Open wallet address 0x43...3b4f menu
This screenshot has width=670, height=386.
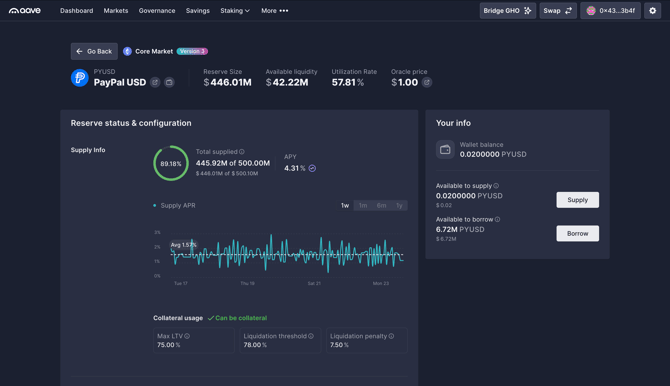click(610, 11)
